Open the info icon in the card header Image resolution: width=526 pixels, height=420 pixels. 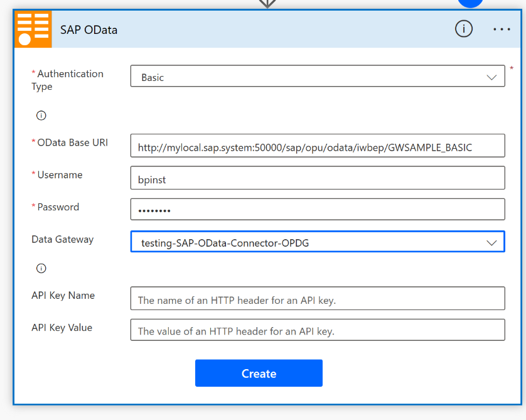pyautogui.click(x=463, y=29)
